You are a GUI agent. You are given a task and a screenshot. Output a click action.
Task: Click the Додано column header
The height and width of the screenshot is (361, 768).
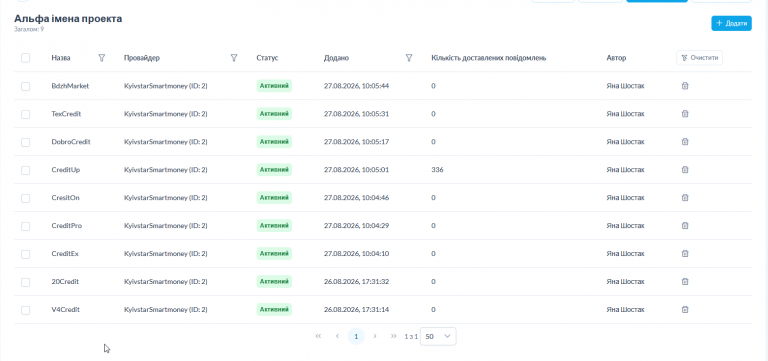336,58
